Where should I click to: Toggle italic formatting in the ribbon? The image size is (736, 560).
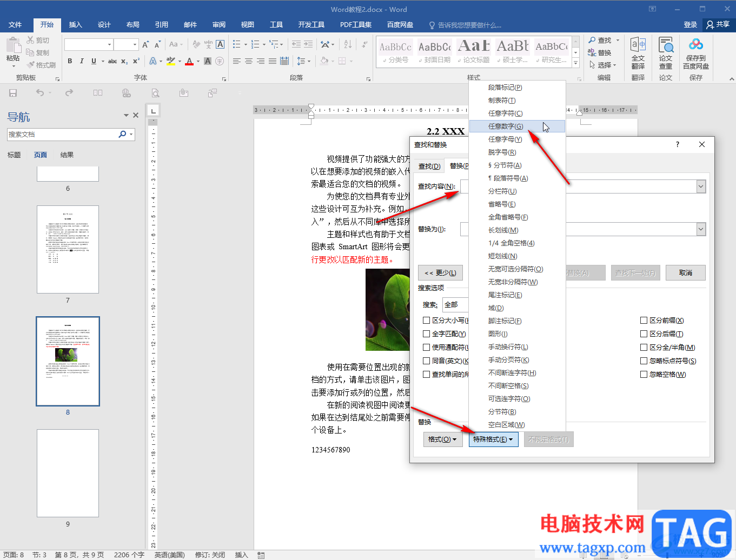(82, 61)
